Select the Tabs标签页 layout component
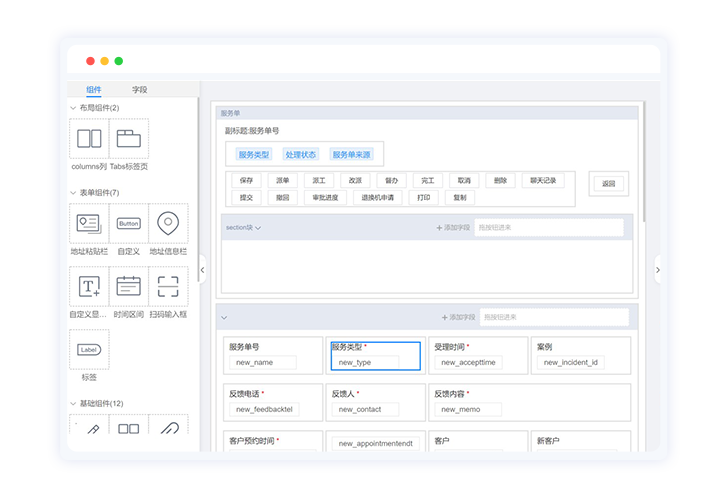720x500 pixels. [129, 139]
